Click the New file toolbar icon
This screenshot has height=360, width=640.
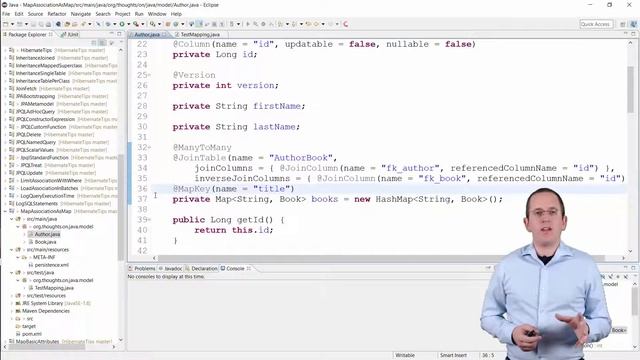coord(6,24)
